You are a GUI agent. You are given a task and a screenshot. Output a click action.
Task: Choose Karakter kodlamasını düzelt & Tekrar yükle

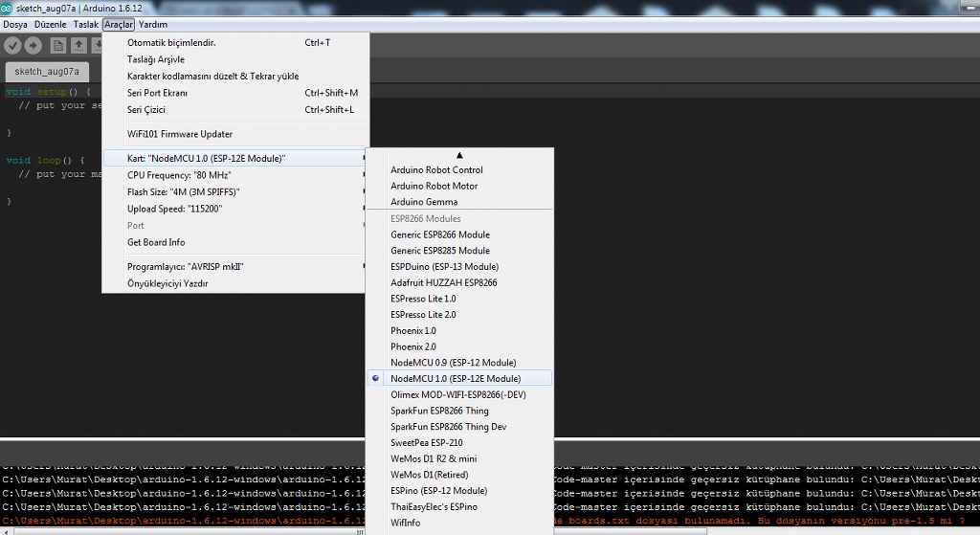pos(235,77)
